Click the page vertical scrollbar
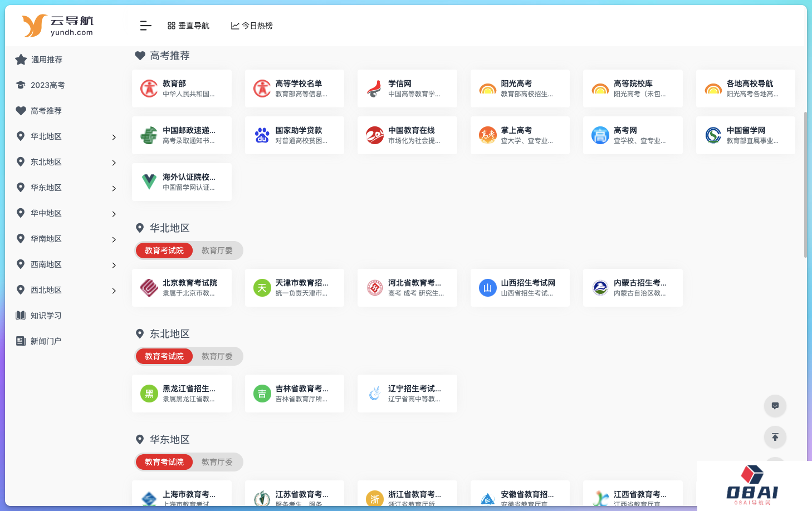Screen dimensions: 812x511 pyautogui.click(x=805, y=184)
